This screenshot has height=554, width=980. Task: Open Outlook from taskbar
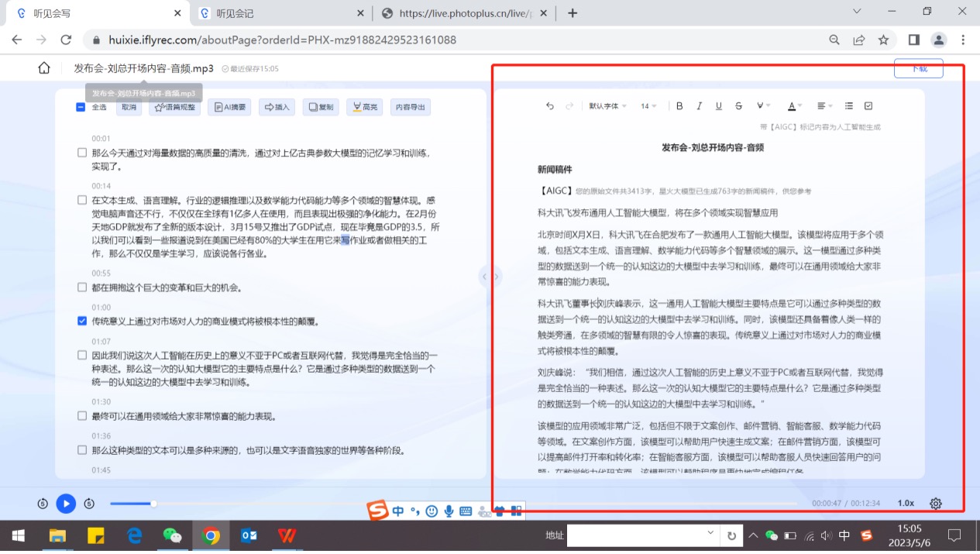pos(249,535)
